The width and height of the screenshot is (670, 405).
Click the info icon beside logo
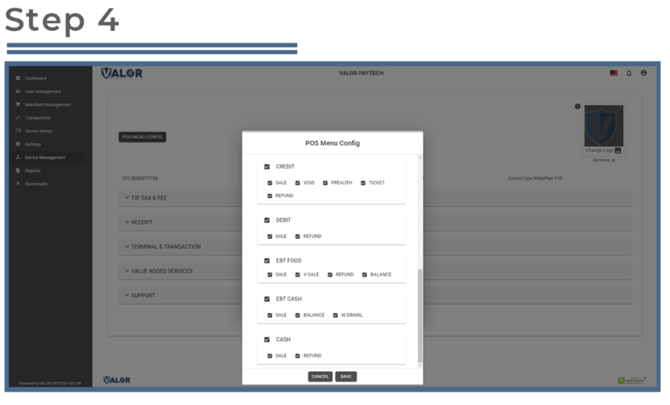(x=577, y=106)
